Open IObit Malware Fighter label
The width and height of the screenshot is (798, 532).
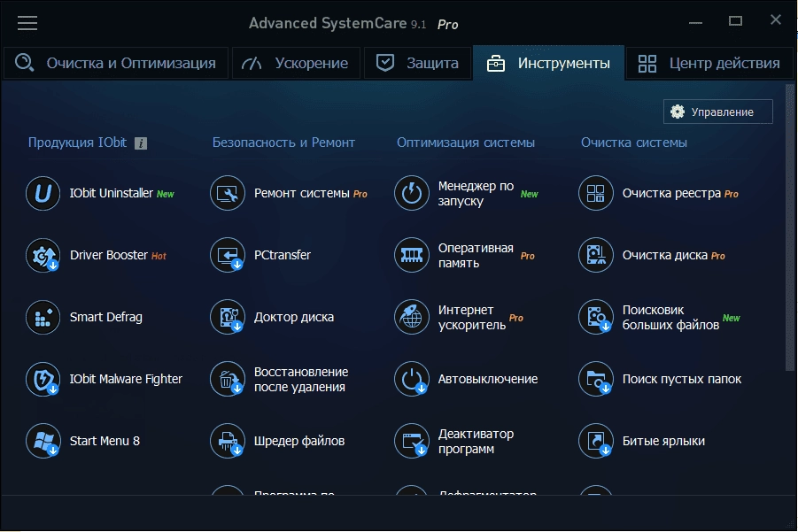pos(126,380)
